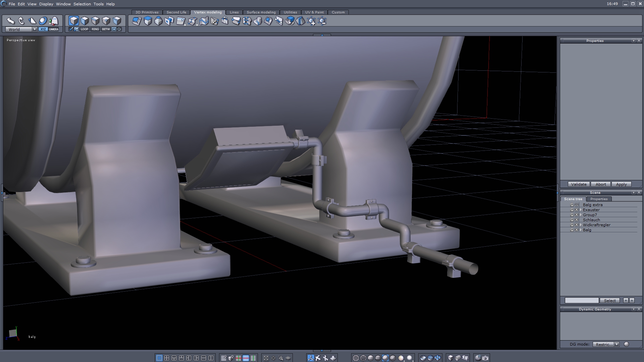Viewport: 644px width, 362px height.
Task: Open the DG mode Restric dropdown
Action: [616, 344]
